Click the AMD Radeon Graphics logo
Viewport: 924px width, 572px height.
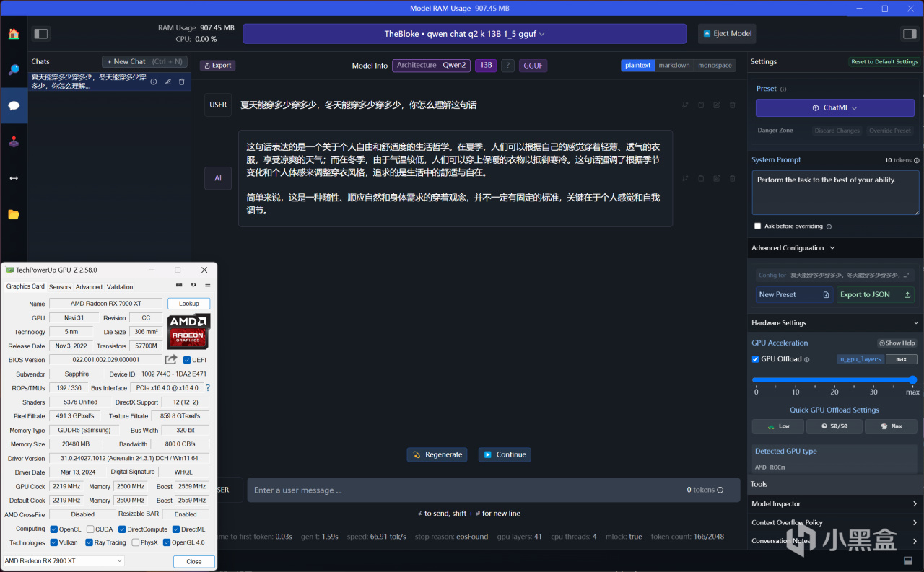pos(188,332)
